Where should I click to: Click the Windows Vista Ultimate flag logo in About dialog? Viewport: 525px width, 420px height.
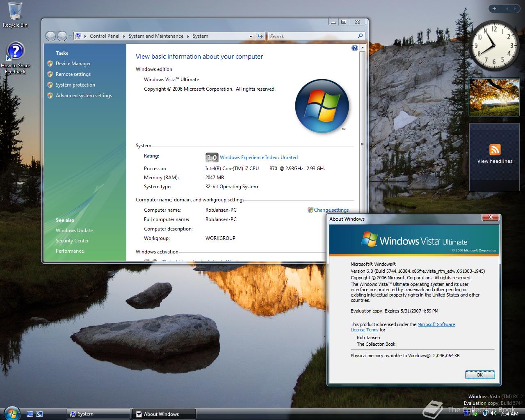coord(369,239)
